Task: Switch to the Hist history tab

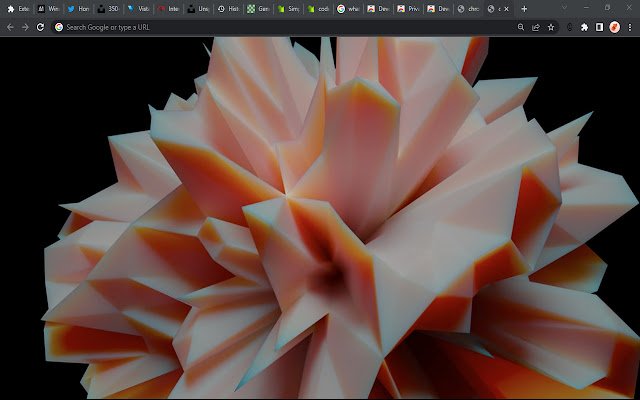Action: coord(229,9)
